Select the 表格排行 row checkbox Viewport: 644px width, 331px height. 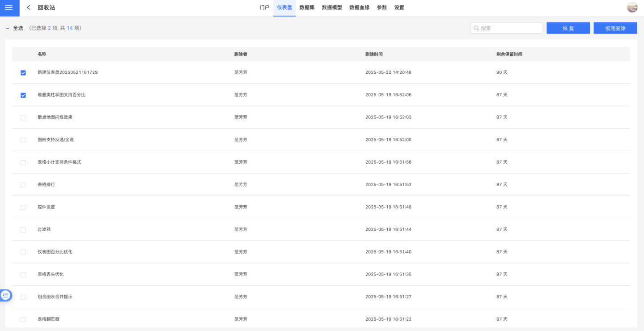click(x=23, y=185)
